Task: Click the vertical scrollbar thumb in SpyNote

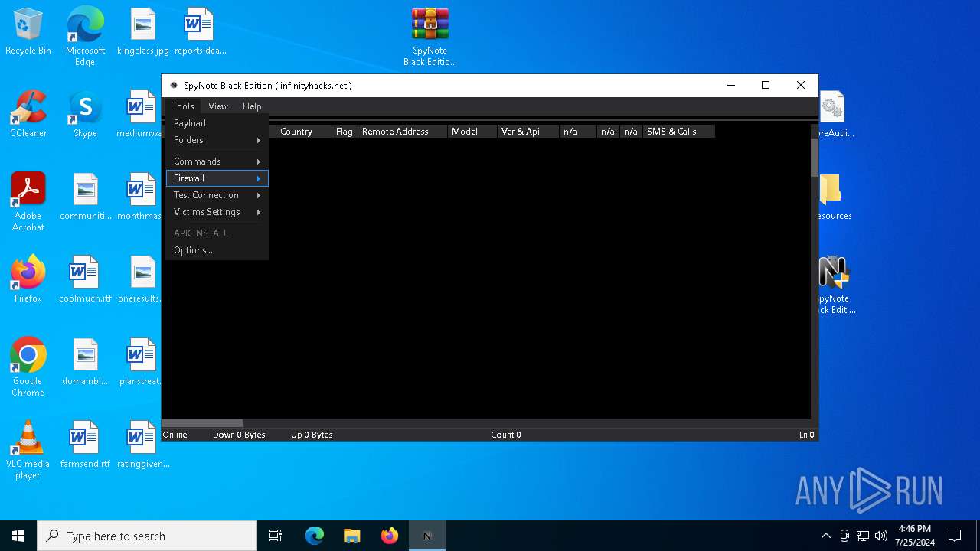Action: tap(815, 158)
